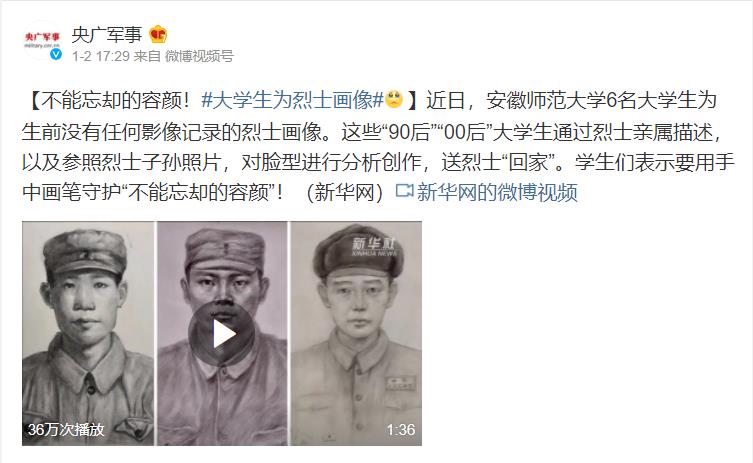
Task: Click the 36万次播放 play count label
Action: (x=66, y=429)
